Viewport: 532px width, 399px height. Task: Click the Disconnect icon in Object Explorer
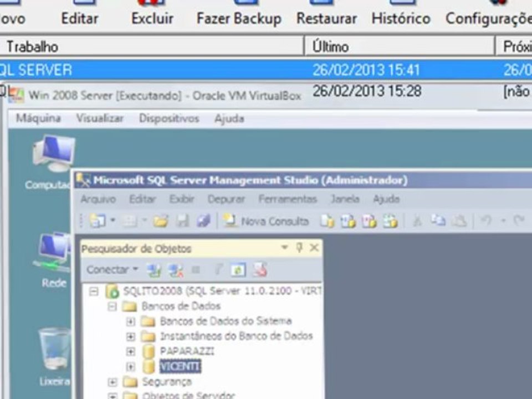tap(176, 270)
